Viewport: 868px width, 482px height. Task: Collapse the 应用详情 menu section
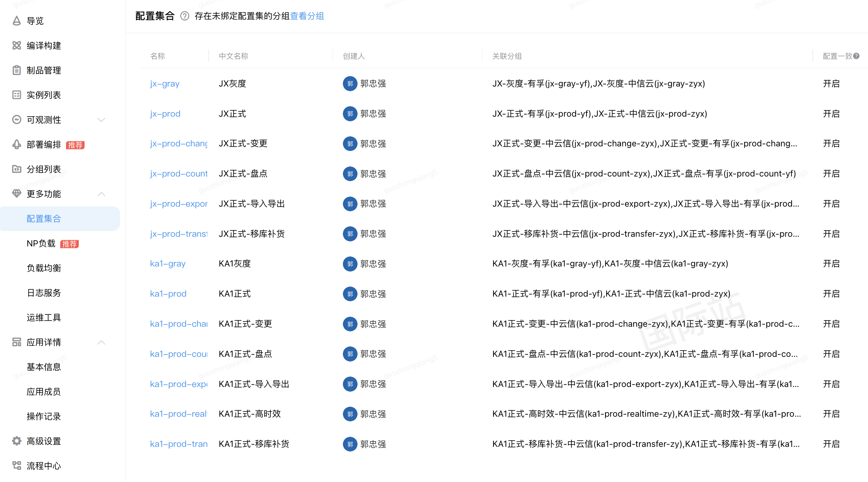101,342
